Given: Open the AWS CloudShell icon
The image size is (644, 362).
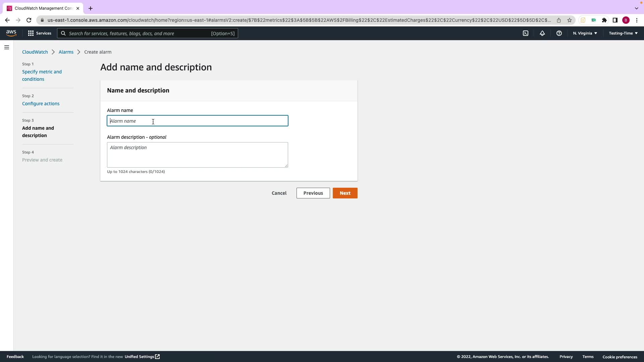Looking at the screenshot, I should pyautogui.click(x=526, y=33).
